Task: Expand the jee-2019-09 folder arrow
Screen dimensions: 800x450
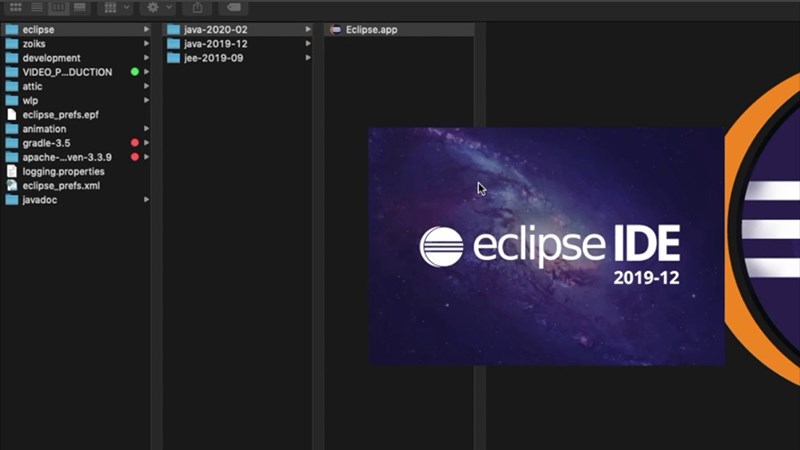Action: 308,58
